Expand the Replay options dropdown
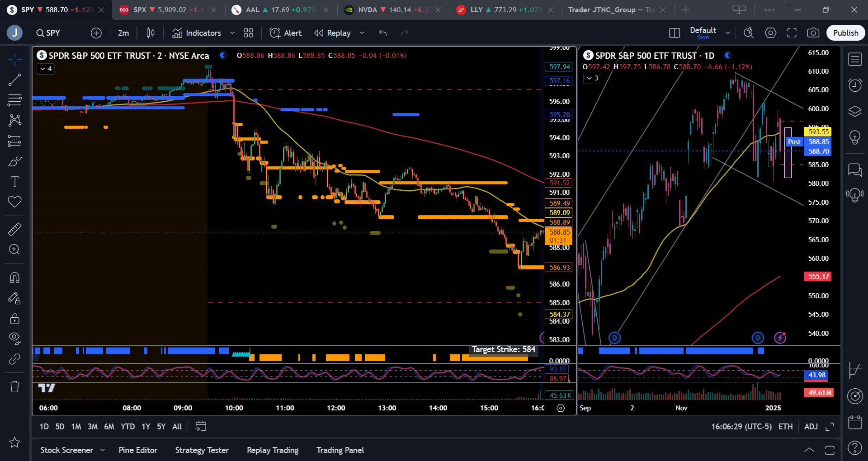 coord(362,33)
